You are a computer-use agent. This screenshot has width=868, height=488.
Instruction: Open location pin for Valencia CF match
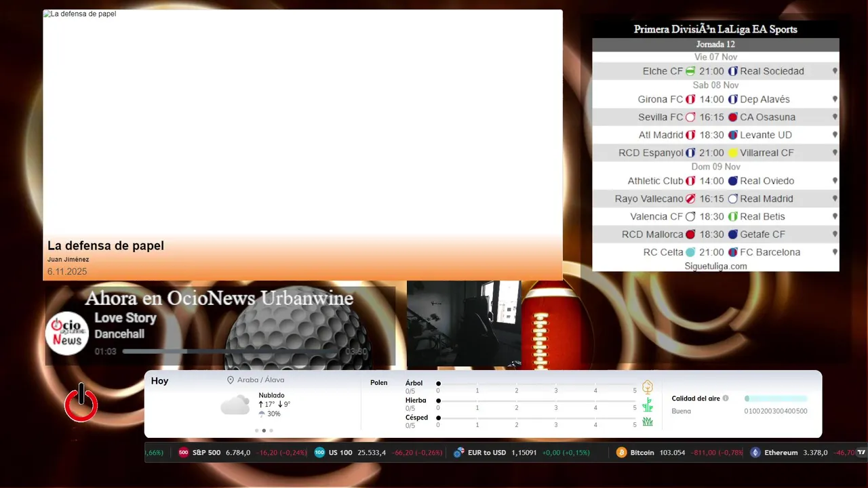coord(835,216)
